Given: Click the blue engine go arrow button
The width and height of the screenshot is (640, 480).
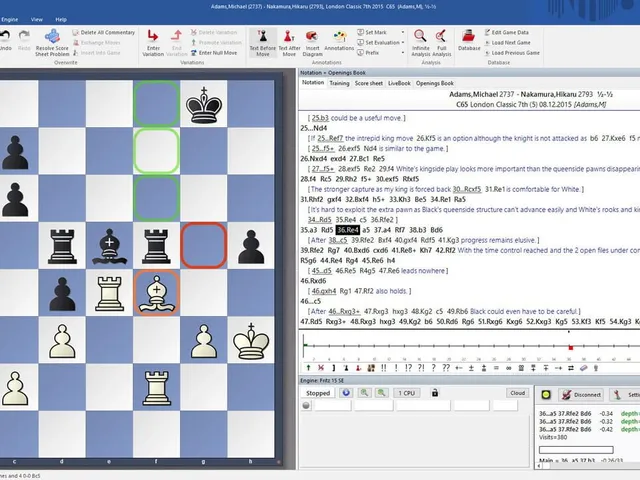Looking at the screenshot, I should [x=346, y=393].
